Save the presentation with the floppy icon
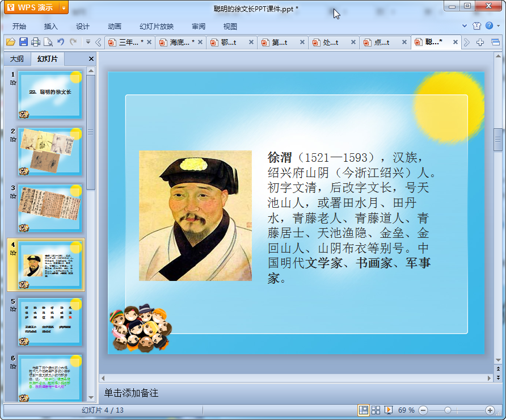The image size is (506, 420). [x=23, y=42]
